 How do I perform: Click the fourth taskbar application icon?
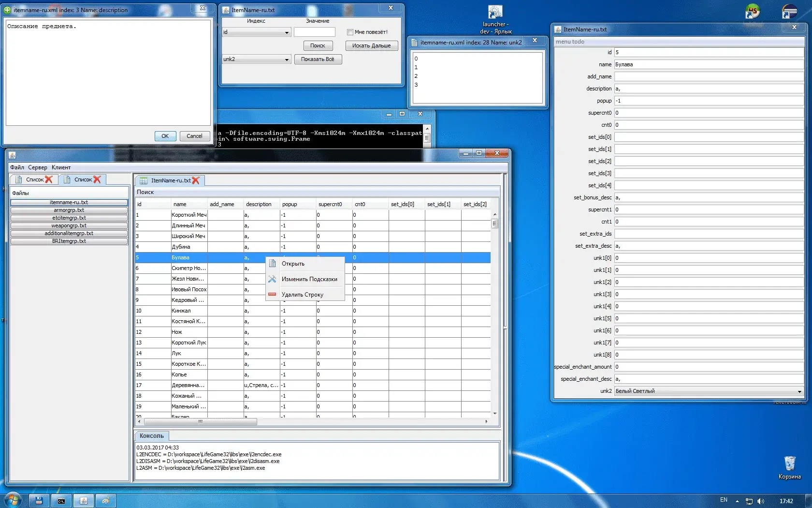(x=106, y=501)
